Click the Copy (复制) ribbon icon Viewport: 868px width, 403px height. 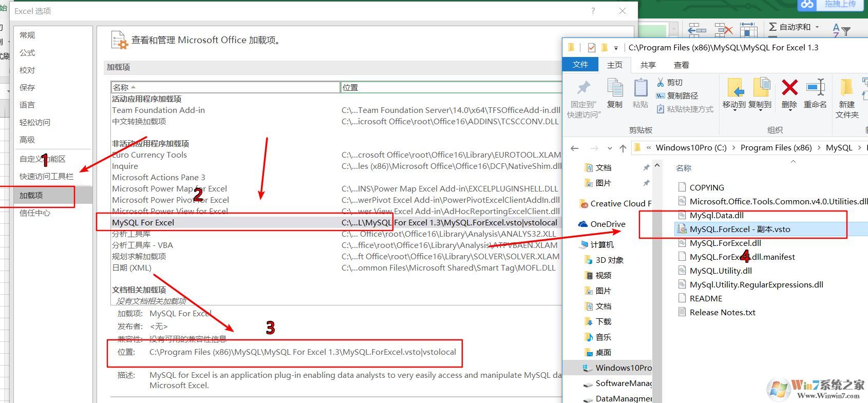[x=614, y=88]
